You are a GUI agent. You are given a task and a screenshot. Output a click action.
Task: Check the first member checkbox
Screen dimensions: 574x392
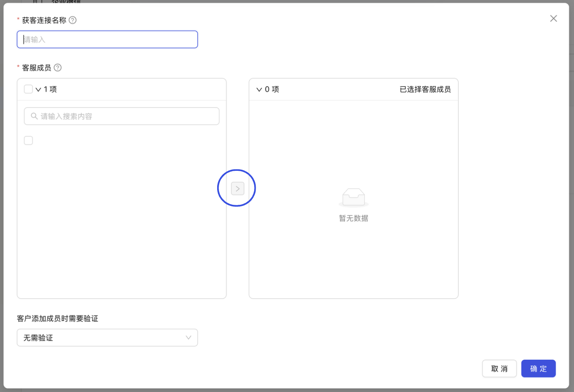pyautogui.click(x=28, y=140)
